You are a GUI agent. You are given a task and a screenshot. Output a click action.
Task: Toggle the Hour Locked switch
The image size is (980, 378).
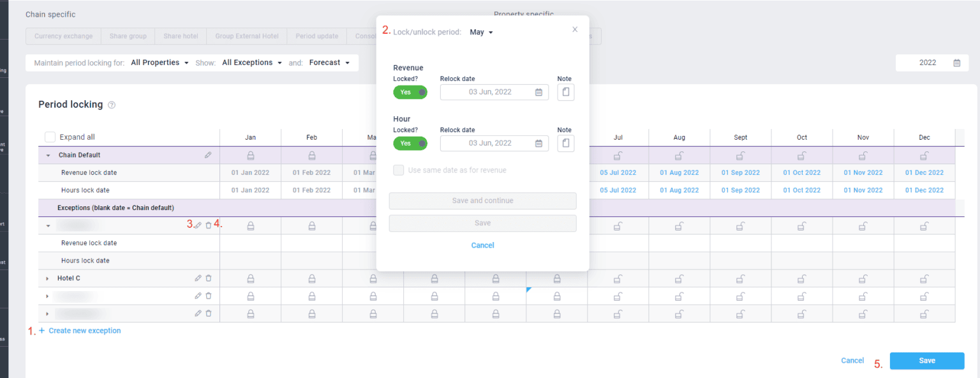pos(410,144)
